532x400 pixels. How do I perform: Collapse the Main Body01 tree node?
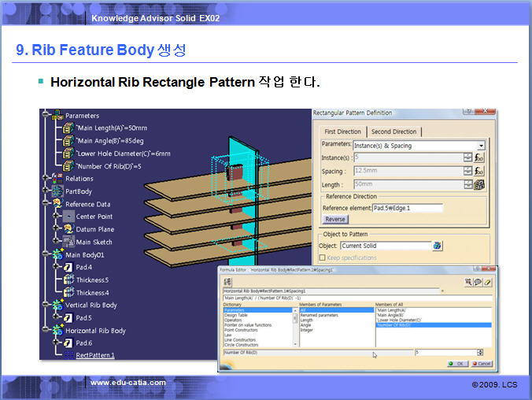pyautogui.click(x=45, y=255)
